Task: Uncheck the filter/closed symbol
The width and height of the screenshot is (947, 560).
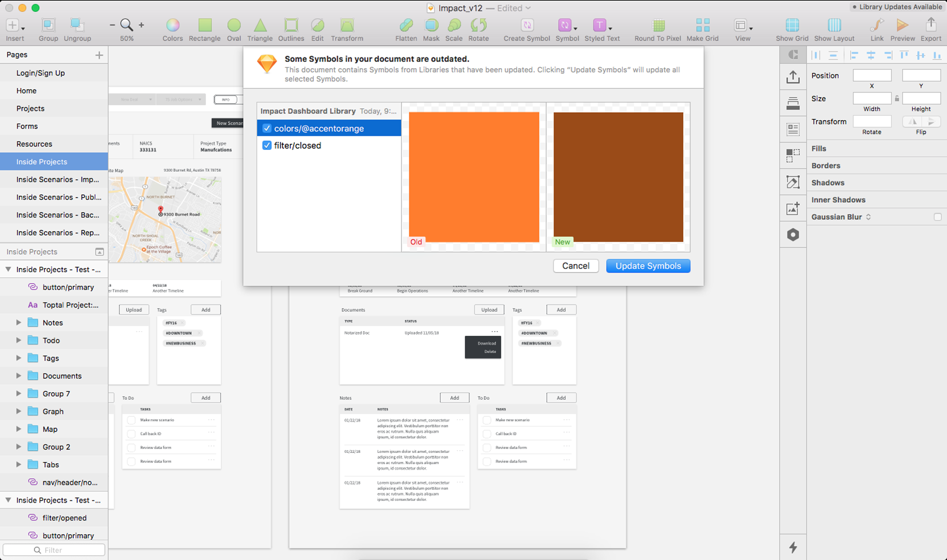Action: tap(267, 145)
